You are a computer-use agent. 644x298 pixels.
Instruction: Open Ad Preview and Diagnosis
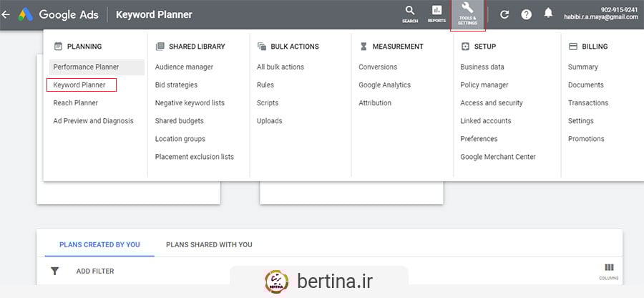tap(93, 121)
